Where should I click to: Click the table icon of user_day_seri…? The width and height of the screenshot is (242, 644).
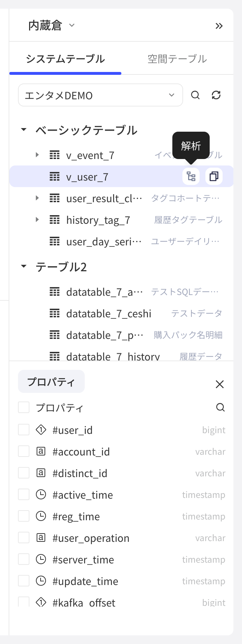pos(55,241)
